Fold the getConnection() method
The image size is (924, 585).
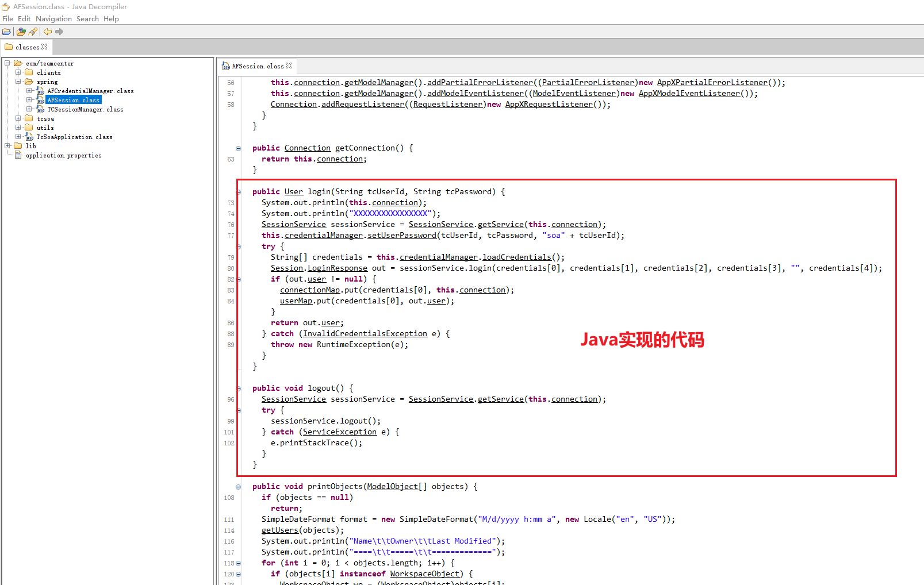(239, 148)
